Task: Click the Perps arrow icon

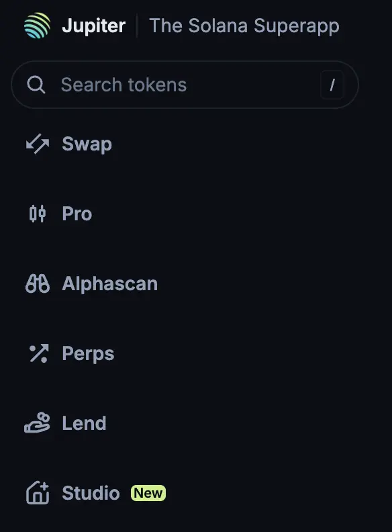Action: (39, 353)
